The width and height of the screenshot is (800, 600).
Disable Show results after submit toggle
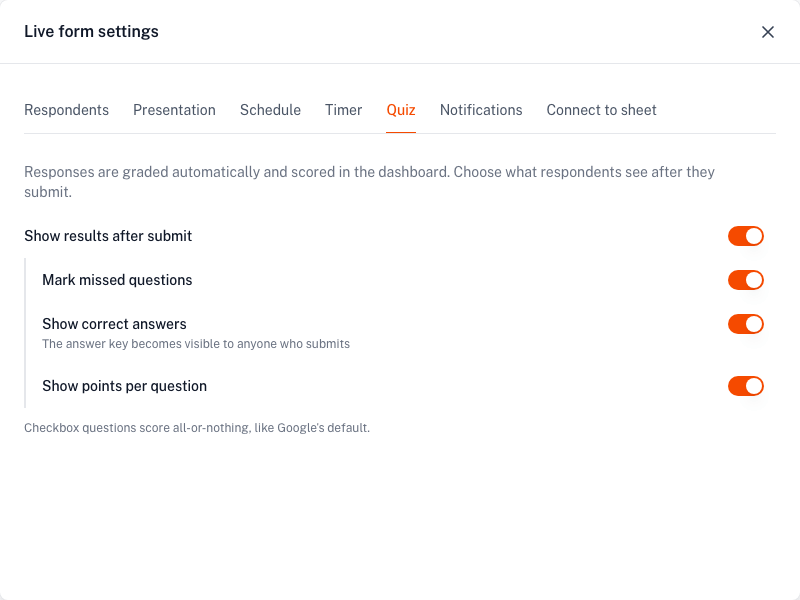(x=745, y=236)
